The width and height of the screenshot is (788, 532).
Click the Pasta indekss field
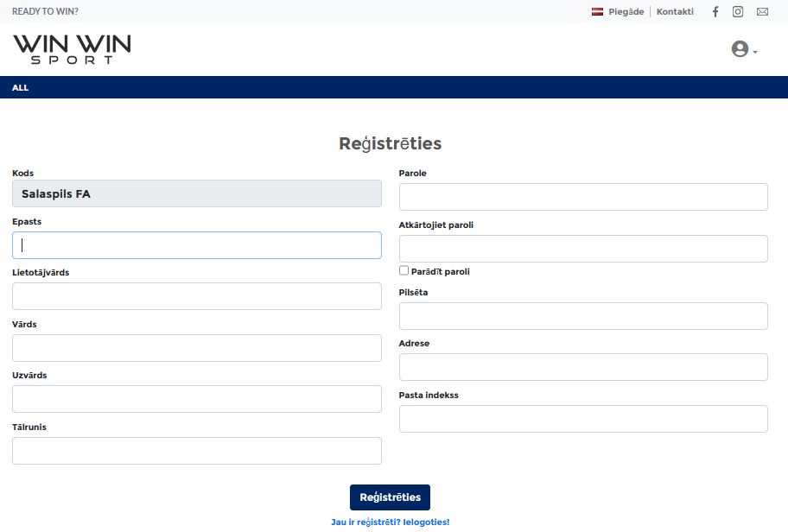tap(583, 419)
